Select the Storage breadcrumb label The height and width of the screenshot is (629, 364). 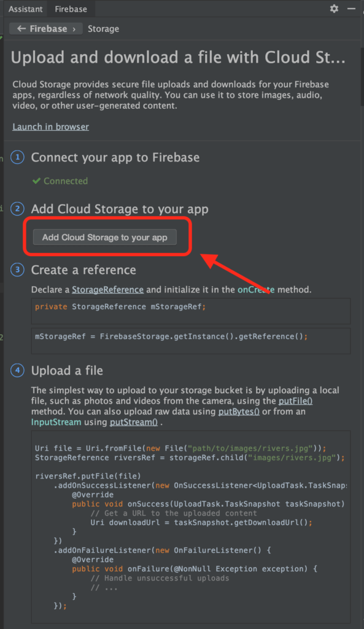click(103, 28)
